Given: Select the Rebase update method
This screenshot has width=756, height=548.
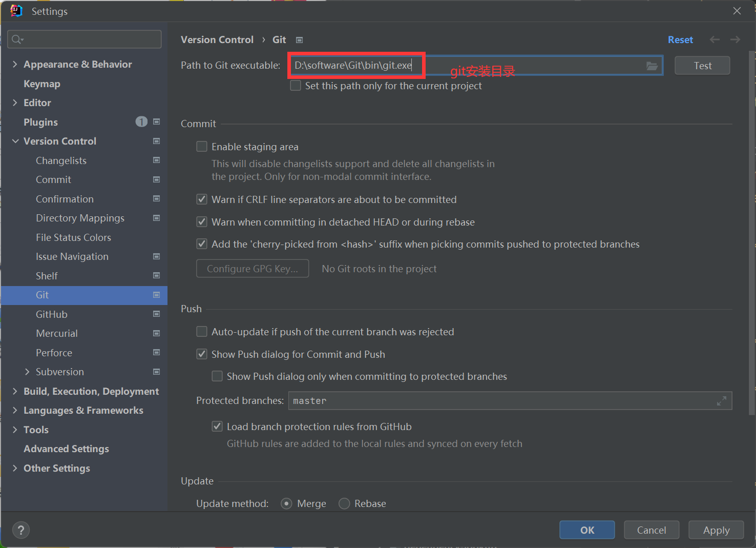Looking at the screenshot, I should 344,503.
